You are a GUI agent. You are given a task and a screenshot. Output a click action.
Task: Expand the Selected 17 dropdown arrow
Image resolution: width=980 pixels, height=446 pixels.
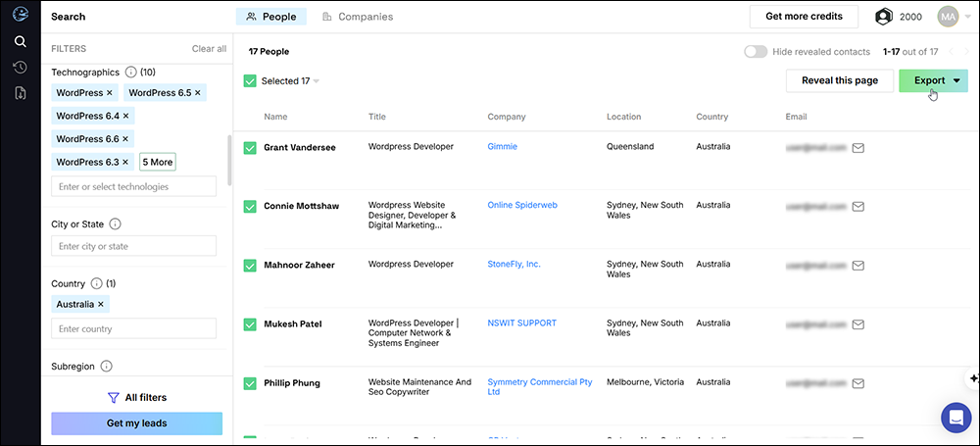(317, 81)
